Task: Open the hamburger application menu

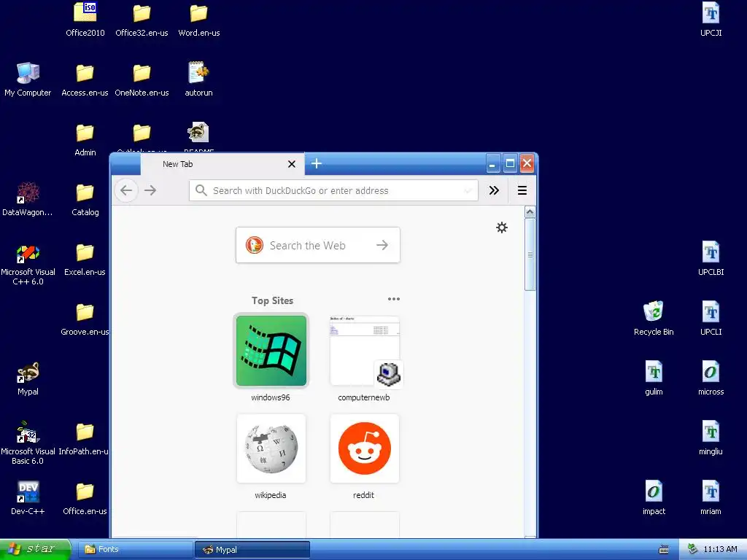Action: 522,190
